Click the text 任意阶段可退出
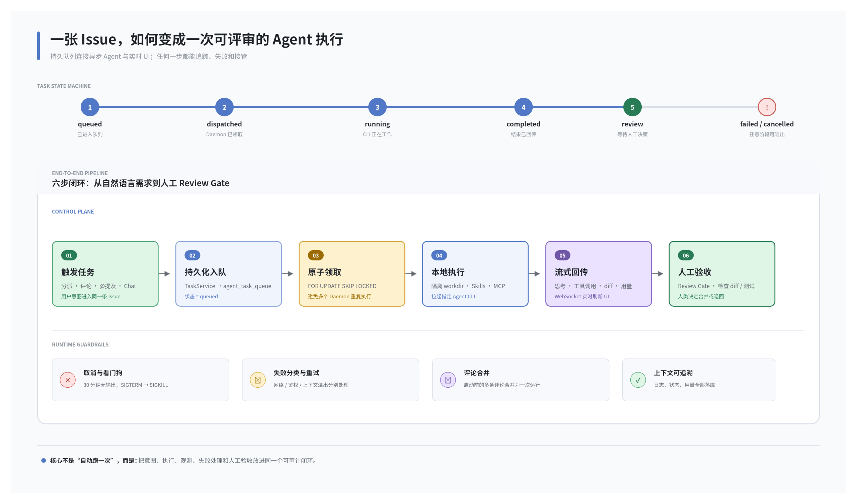Screen dimensions: 857x504 (767, 134)
